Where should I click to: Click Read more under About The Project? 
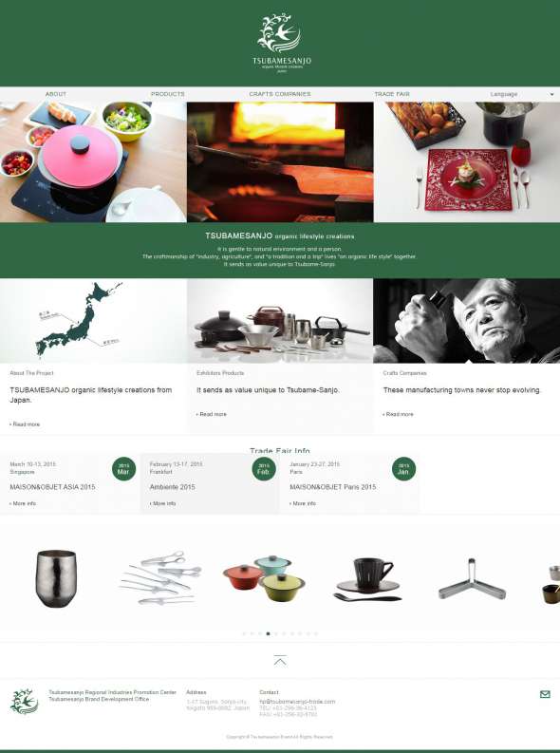click(25, 424)
